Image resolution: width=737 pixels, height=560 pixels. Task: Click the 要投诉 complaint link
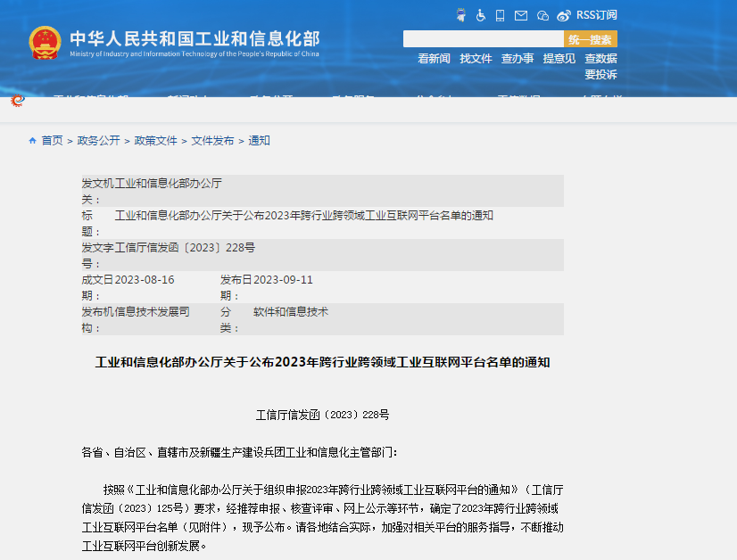point(600,75)
